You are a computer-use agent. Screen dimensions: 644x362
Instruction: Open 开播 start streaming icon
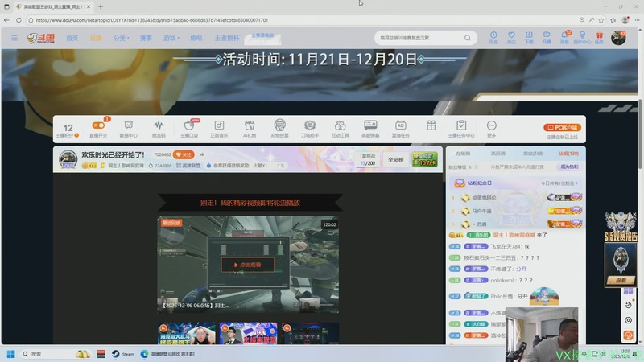click(x=547, y=37)
